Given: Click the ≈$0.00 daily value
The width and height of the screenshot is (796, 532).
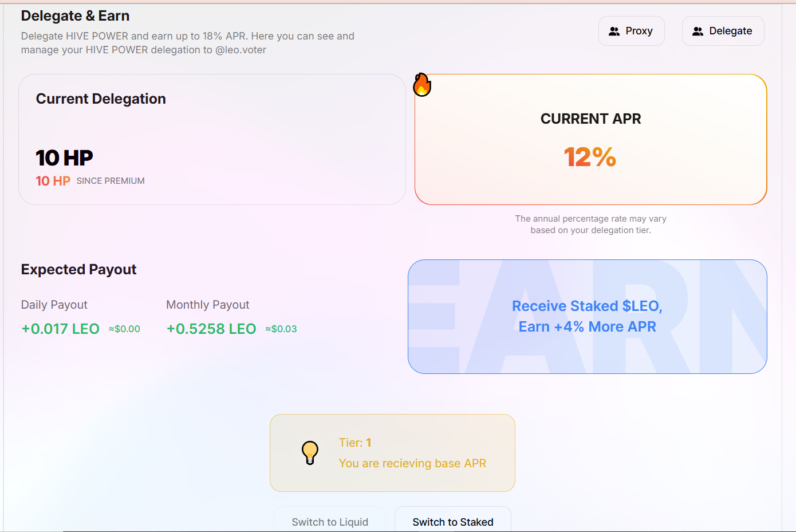Looking at the screenshot, I should tap(124, 329).
